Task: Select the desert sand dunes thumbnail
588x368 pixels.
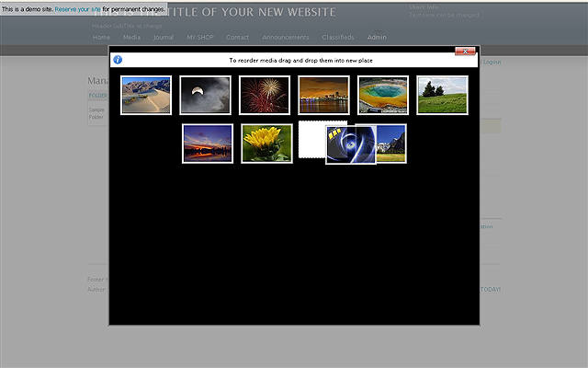Action: click(146, 95)
